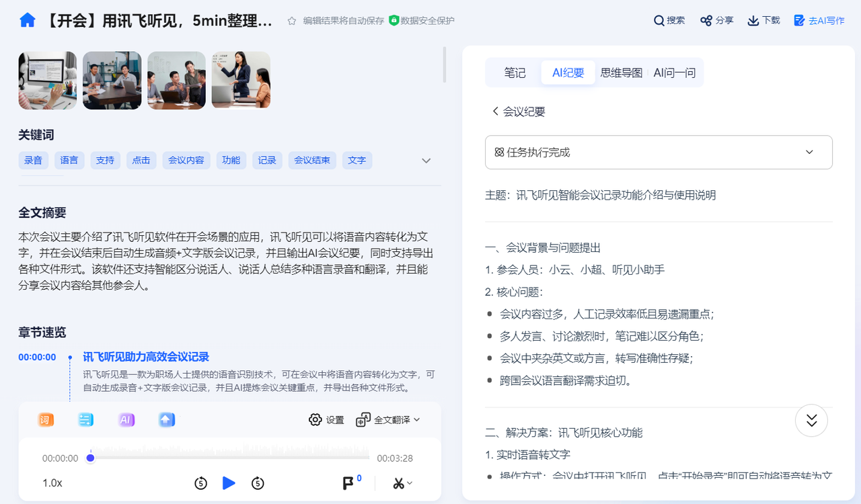Select the 录音 keyword tag

(34, 160)
